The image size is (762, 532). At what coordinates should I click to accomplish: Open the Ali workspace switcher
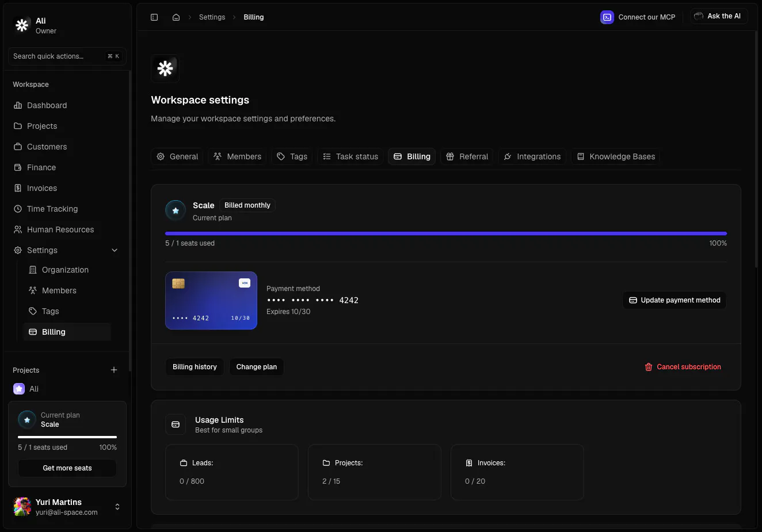67,25
